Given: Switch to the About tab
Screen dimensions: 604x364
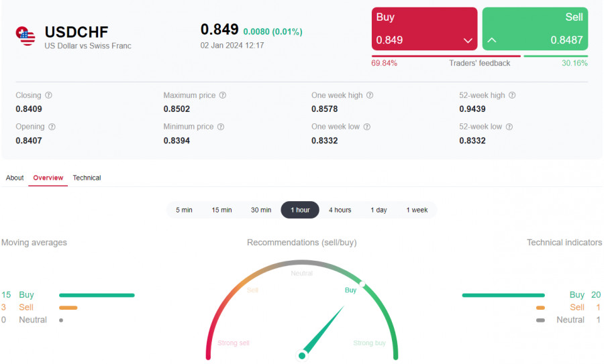Looking at the screenshot, I should click(15, 178).
